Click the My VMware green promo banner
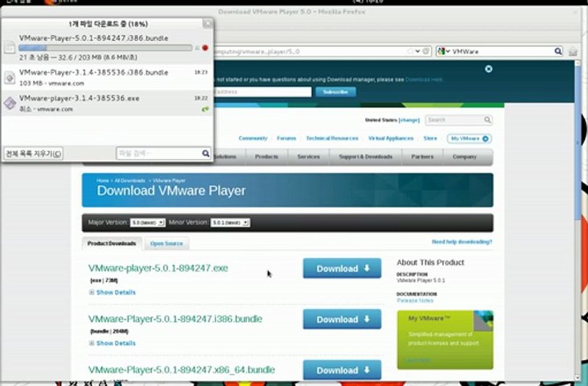This screenshot has width=588, height=386. point(445,339)
